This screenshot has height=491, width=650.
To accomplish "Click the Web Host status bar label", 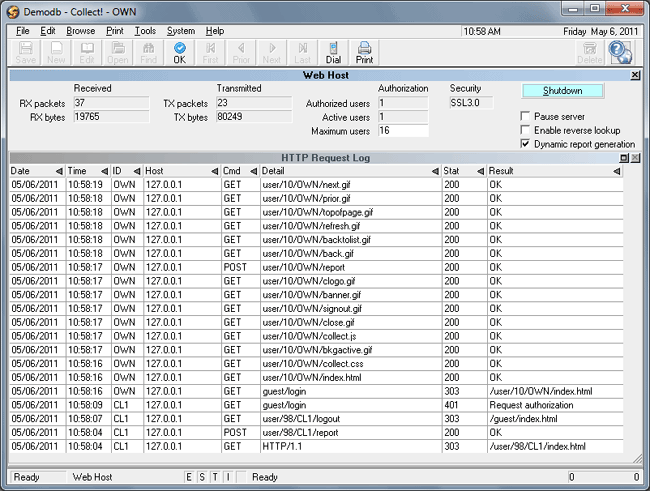I will coord(92,477).
